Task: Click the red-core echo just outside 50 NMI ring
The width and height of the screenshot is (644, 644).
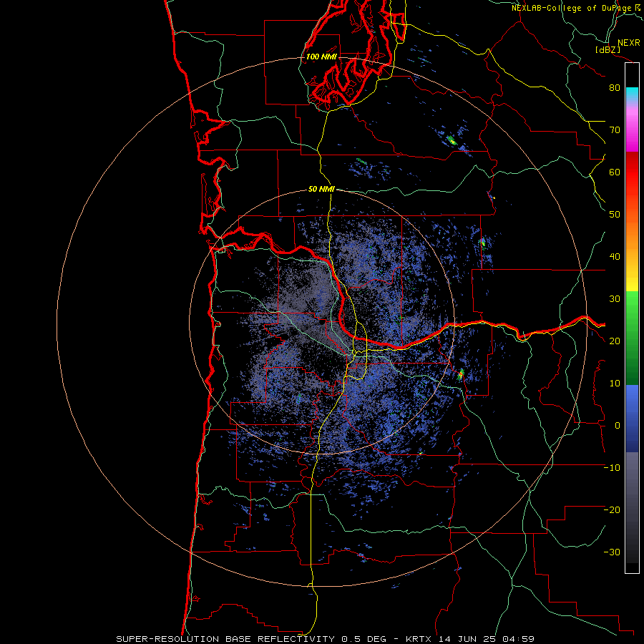Action: [461, 374]
